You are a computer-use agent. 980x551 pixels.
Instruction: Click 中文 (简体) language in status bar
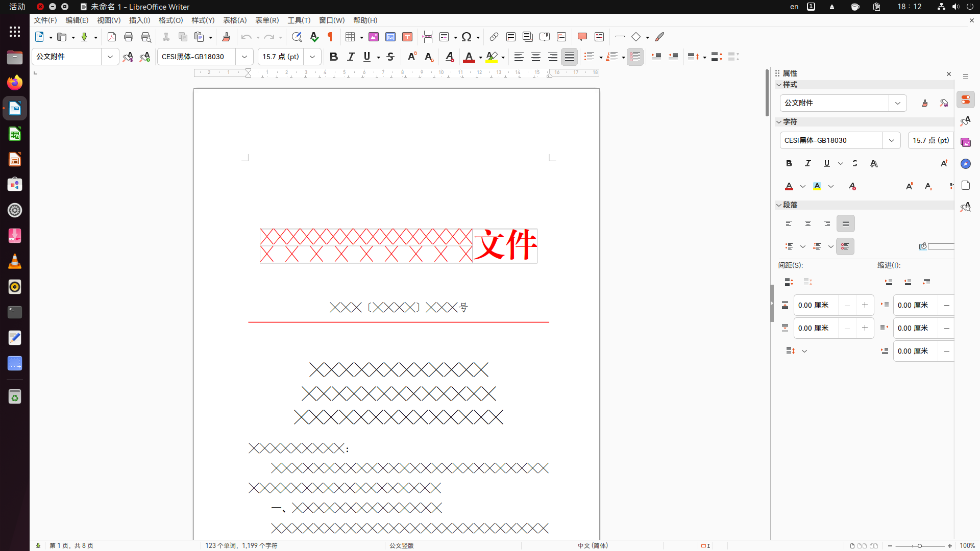click(x=593, y=545)
